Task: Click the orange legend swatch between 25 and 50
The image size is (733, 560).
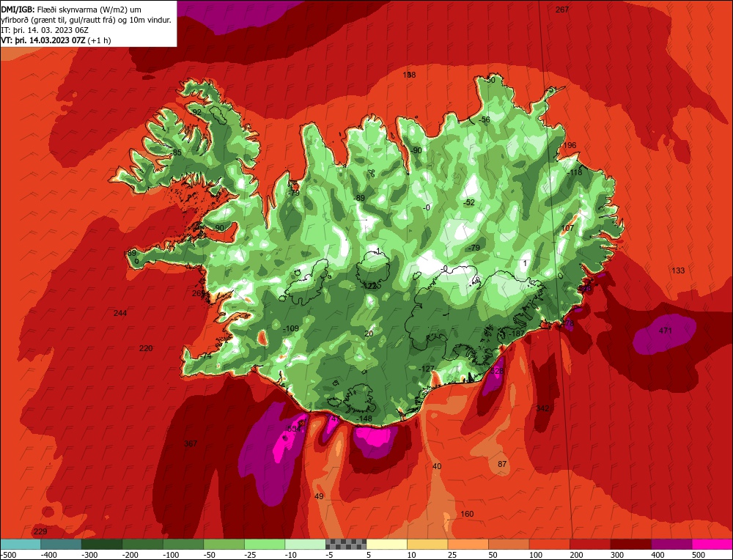Action: click(x=468, y=544)
